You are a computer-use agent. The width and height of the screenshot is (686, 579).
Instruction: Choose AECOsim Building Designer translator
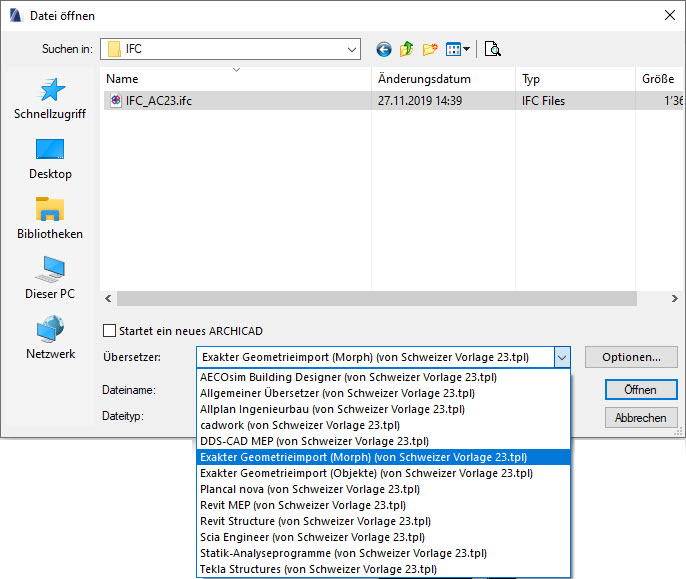[383, 377]
